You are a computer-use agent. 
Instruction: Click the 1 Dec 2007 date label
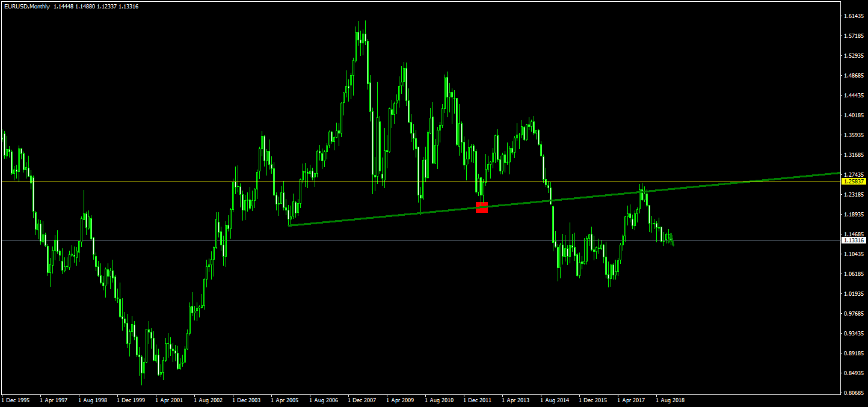(x=362, y=400)
